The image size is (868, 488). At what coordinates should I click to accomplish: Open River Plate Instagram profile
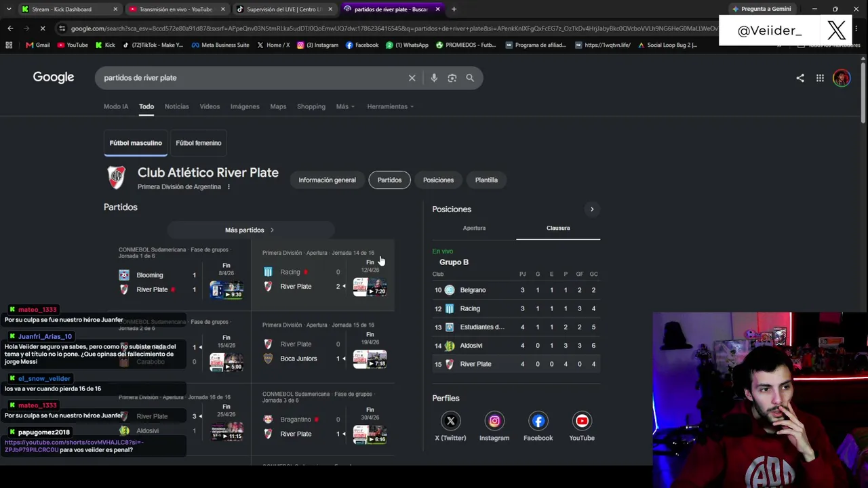(x=494, y=421)
